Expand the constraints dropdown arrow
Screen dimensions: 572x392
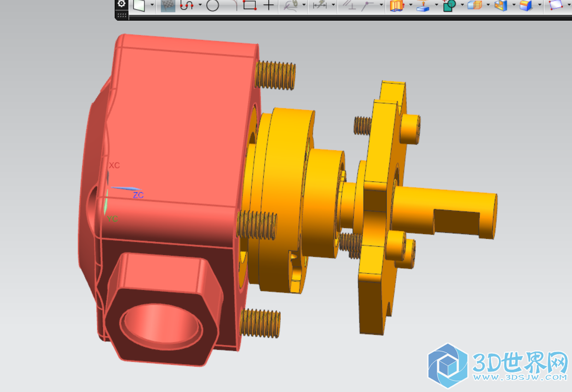click(x=381, y=5)
